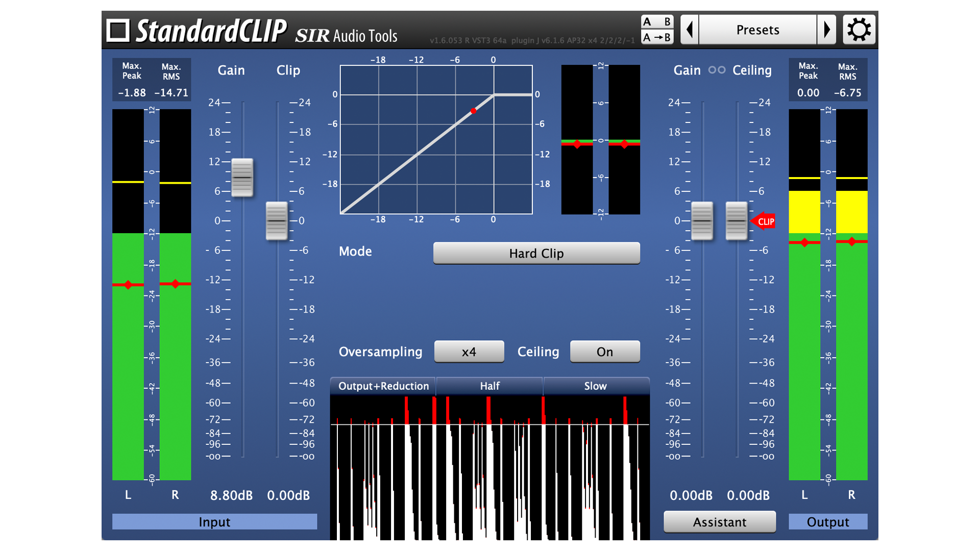Open the Assistant button
The width and height of the screenshot is (980, 551).
(720, 522)
